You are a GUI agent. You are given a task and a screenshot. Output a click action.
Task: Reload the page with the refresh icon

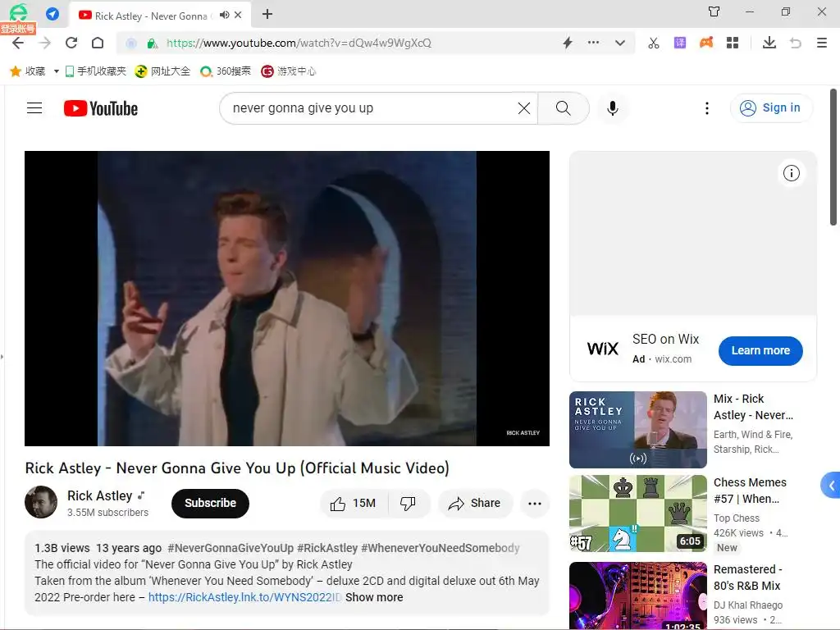point(71,43)
